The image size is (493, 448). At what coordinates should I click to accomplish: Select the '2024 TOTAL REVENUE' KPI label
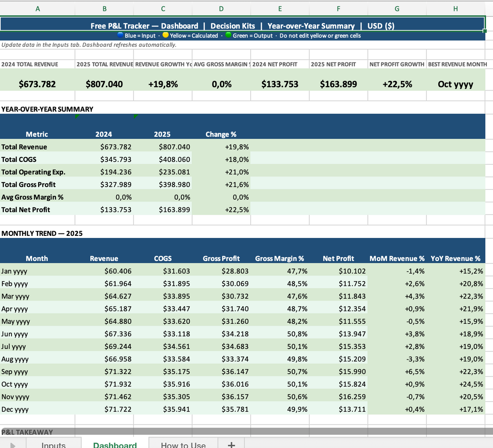(x=30, y=64)
